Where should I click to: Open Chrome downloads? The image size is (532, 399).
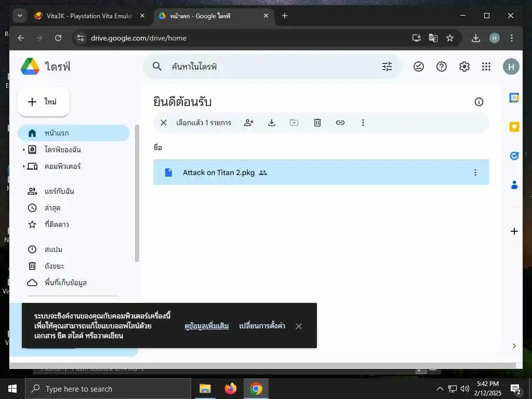pos(476,38)
